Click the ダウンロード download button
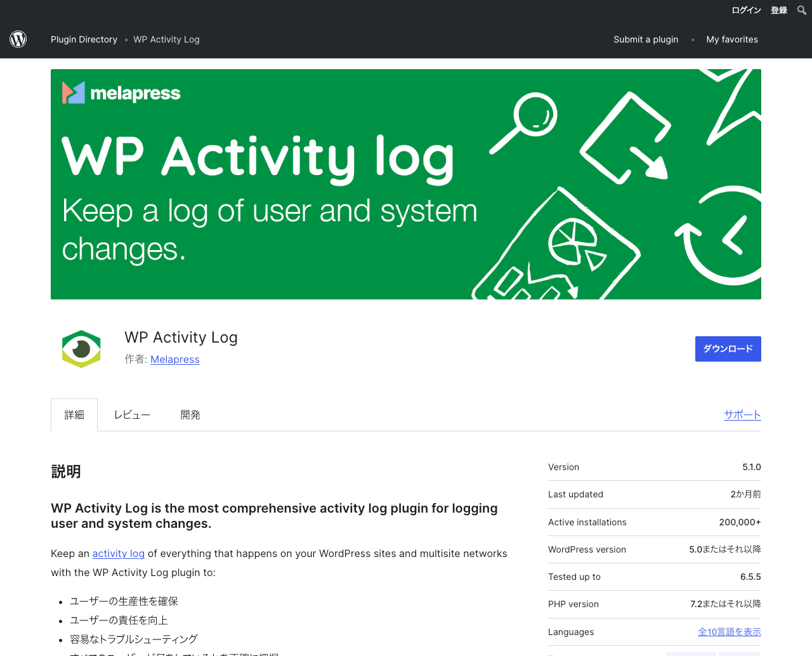This screenshot has width=812, height=656. pyautogui.click(x=728, y=349)
